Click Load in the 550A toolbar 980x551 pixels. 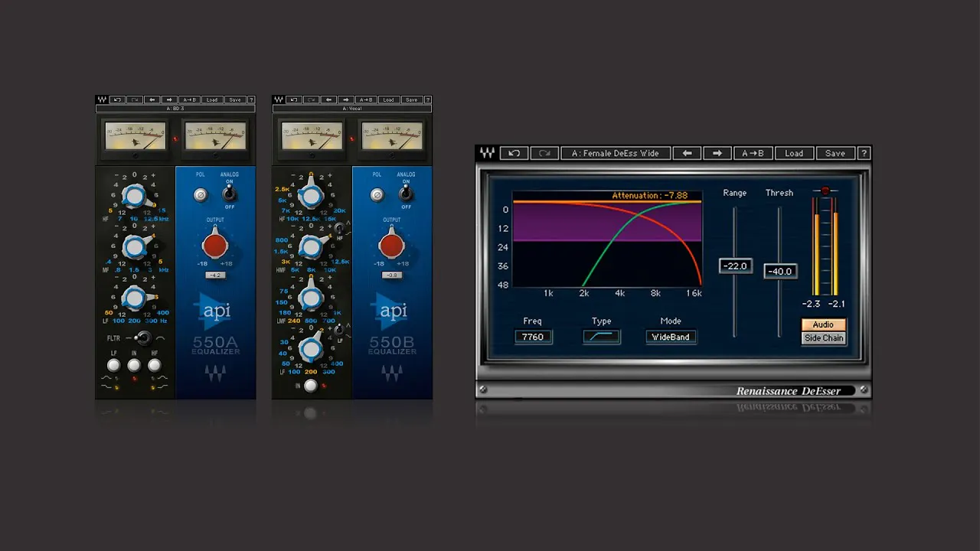[212, 99]
